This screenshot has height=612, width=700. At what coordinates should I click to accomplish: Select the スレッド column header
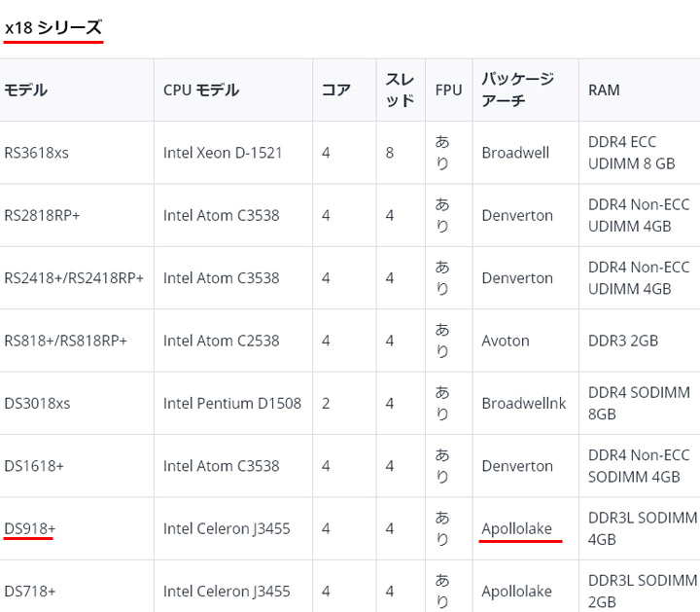pos(400,90)
